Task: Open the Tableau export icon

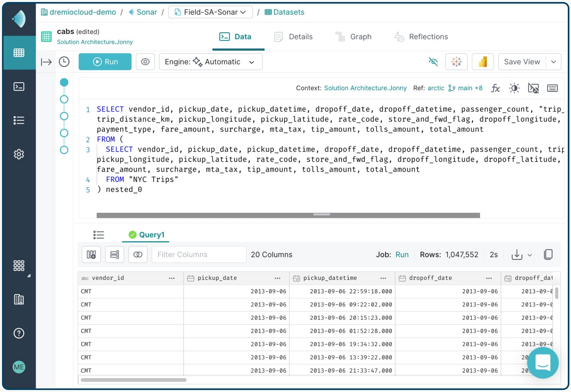Action: pyautogui.click(x=456, y=61)
